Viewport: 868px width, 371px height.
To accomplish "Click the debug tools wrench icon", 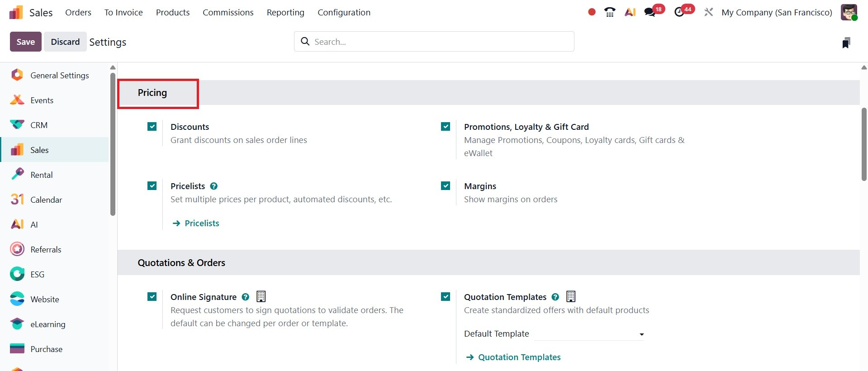I will coord(708,12).
